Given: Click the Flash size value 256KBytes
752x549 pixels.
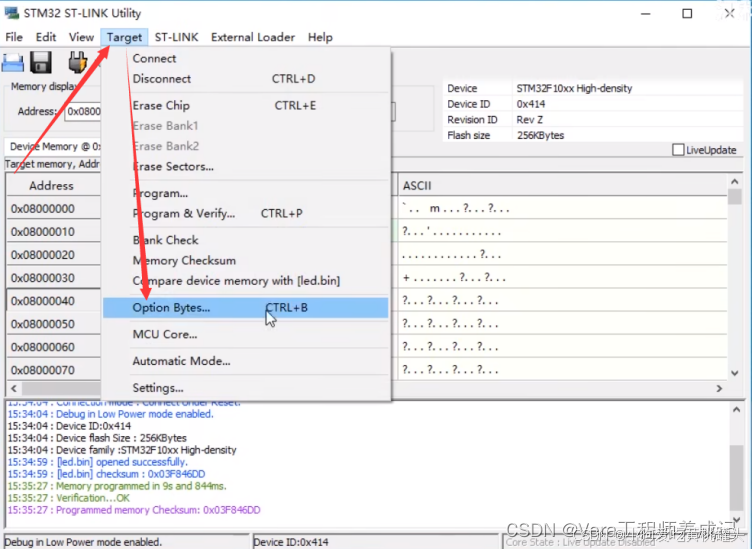Looking at the screenshot, I should pos(540,135).
